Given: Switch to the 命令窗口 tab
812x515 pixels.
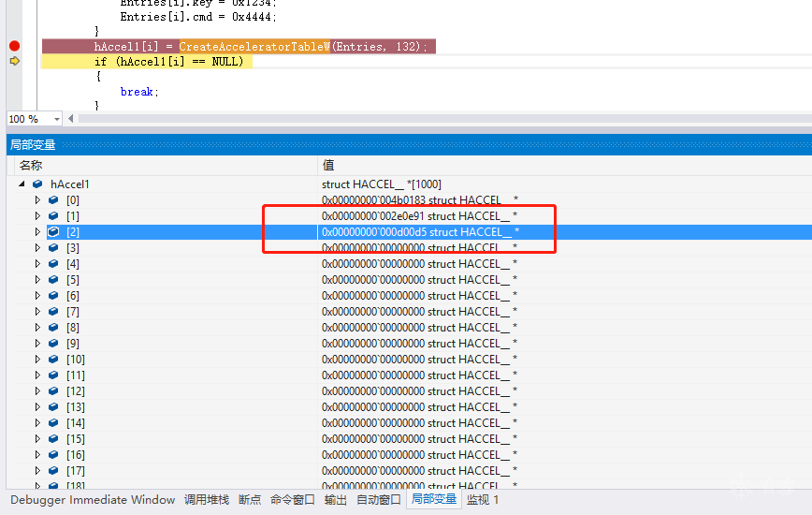Looking at the screenshot, I should point(293,500).
